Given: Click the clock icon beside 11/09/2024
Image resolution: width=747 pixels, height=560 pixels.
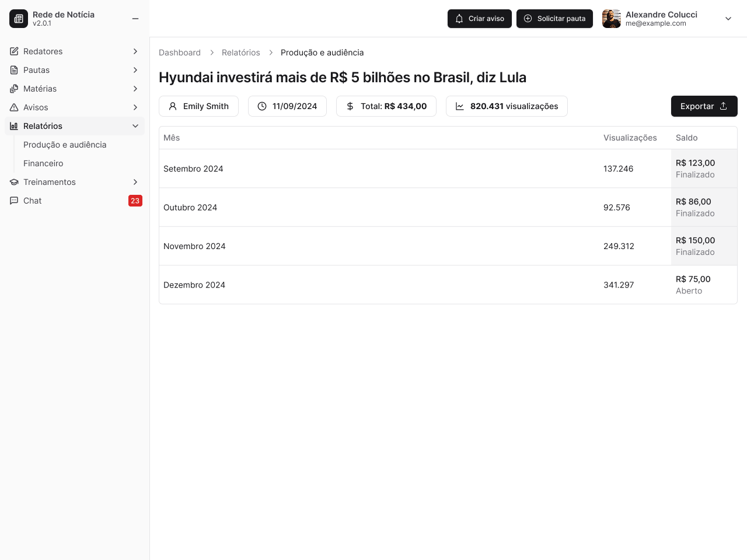Looking at the screenshot, I should pyautogui.click(x=261, y=106).
